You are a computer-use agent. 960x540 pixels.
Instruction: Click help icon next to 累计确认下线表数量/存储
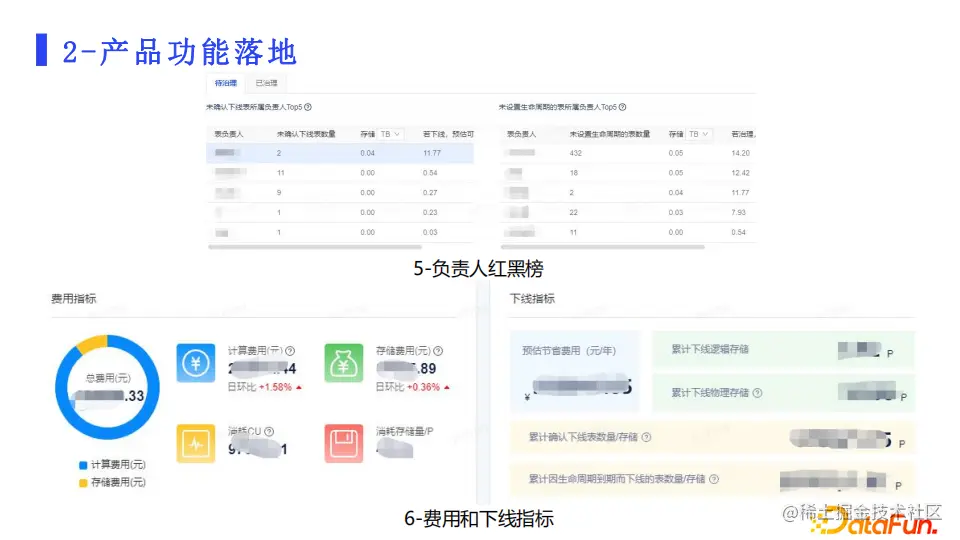click(647, 437)
